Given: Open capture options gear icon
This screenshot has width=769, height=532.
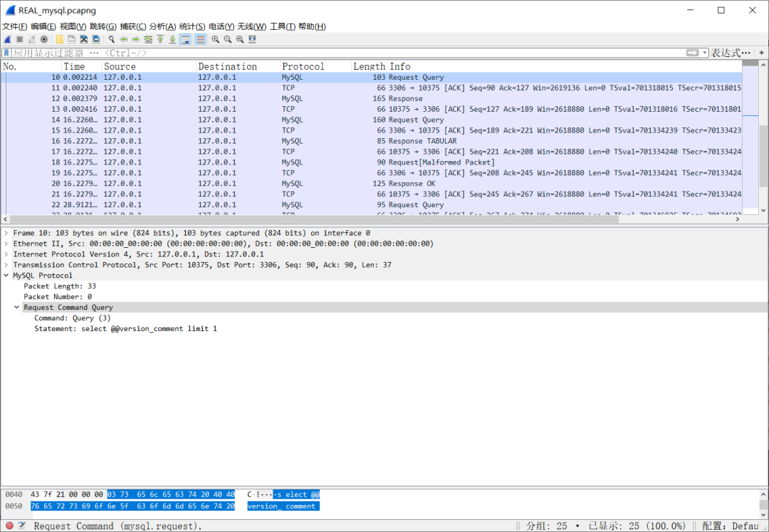Looking at the screenshot, I should 44,40.
